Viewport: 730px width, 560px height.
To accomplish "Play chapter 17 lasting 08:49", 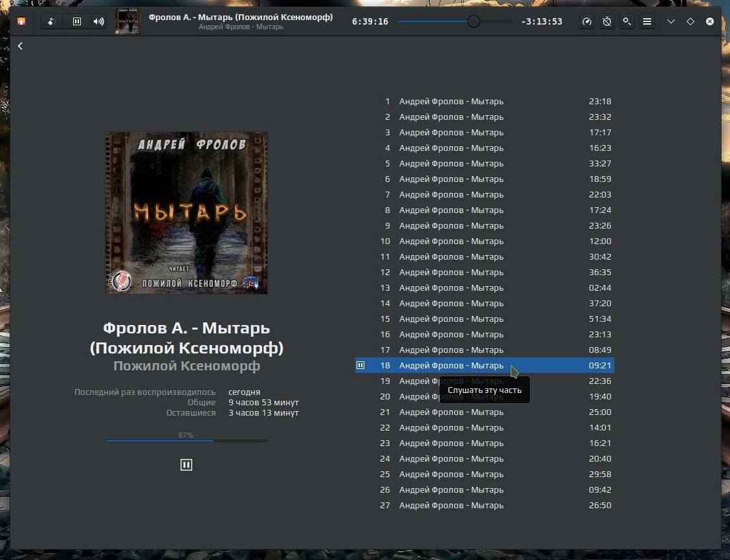I will [x=484, y=350].
